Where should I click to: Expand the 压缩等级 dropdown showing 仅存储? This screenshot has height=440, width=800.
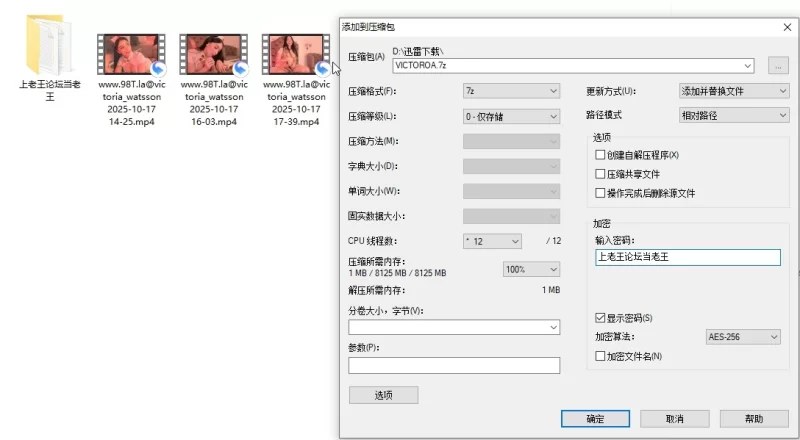pos(511,116)
